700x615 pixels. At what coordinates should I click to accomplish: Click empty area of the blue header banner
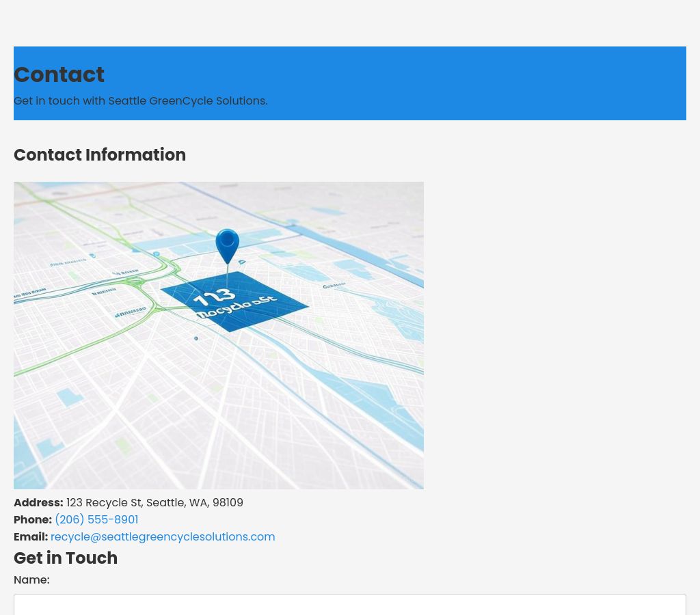479,82
